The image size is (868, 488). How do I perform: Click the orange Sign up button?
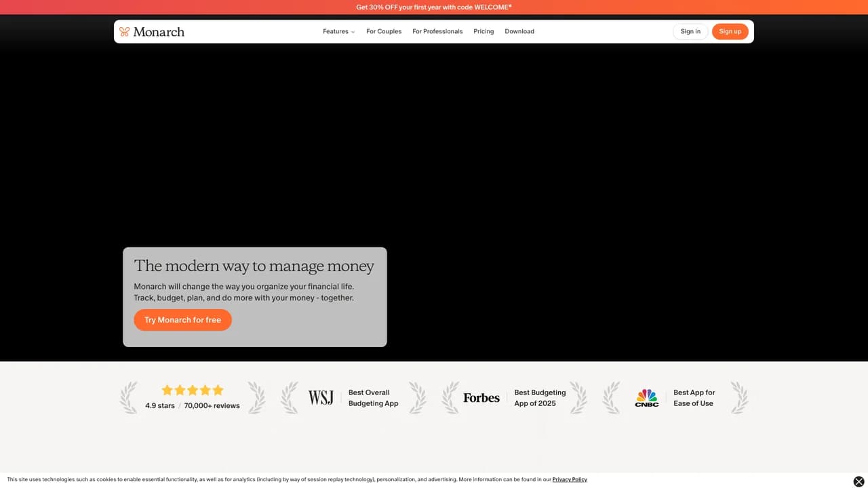point(730,31)
